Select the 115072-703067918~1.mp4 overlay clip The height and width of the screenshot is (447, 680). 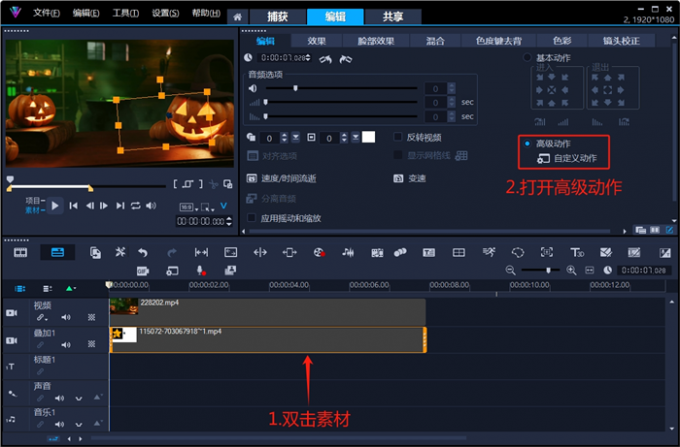268,339
